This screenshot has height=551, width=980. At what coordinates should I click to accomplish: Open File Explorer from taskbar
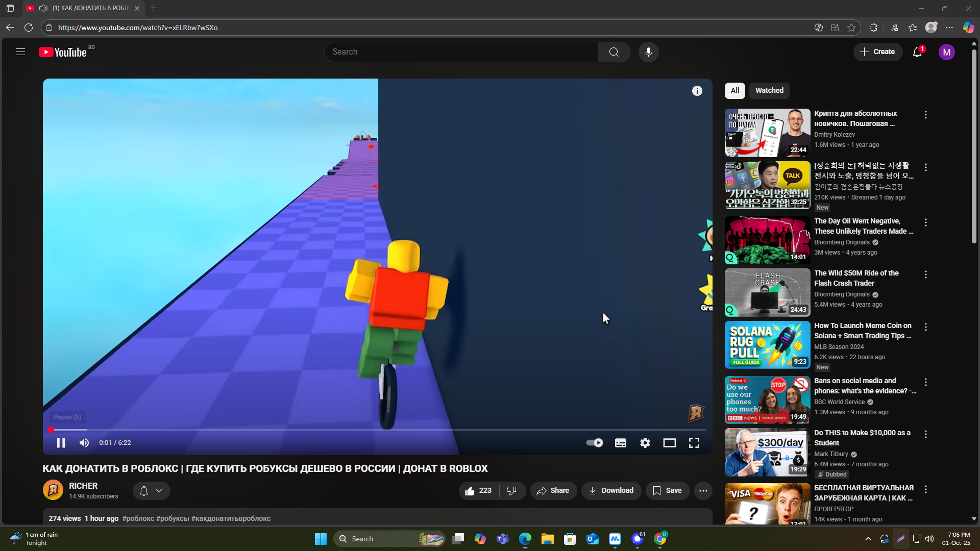[548, 539]
